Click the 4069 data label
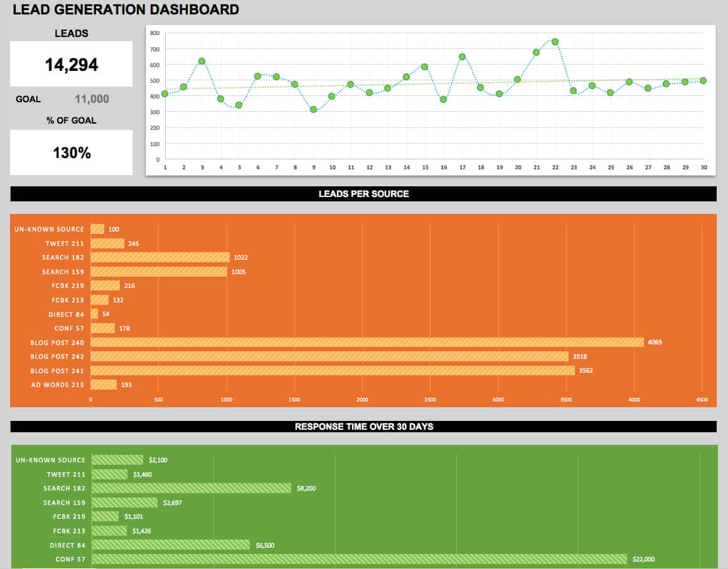 tap(655, 343)
